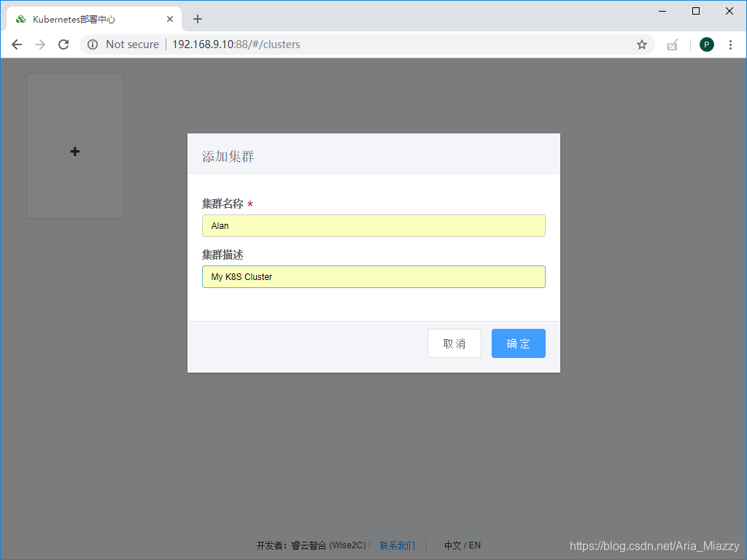Switch language to EN in the footer
The width and height of the screenshot is (747, 560).
(474, 545)
